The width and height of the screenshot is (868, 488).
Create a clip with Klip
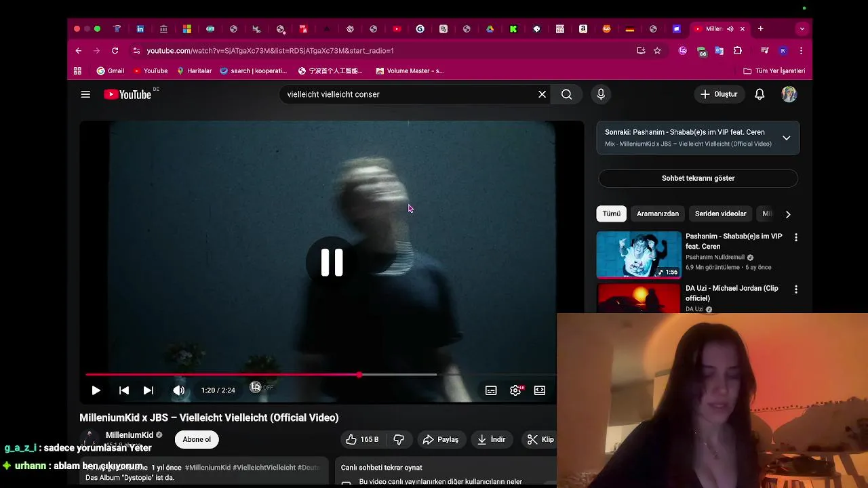[541, 439]
